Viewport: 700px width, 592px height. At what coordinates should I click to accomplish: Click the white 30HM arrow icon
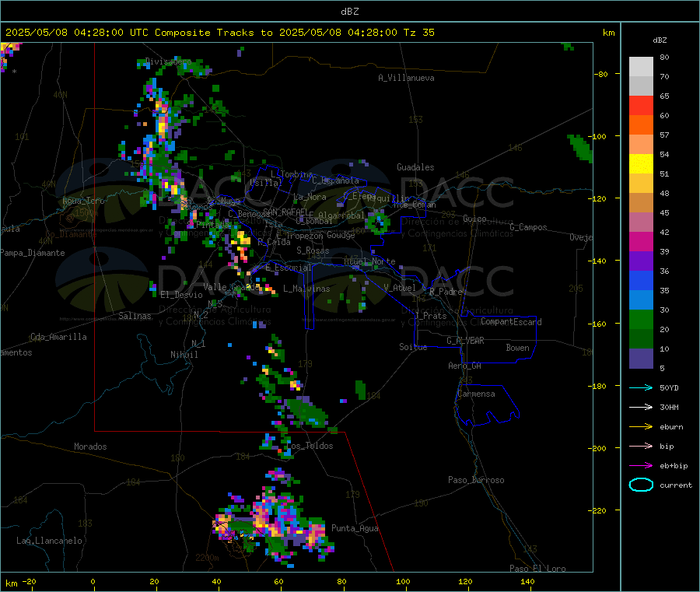641,407
